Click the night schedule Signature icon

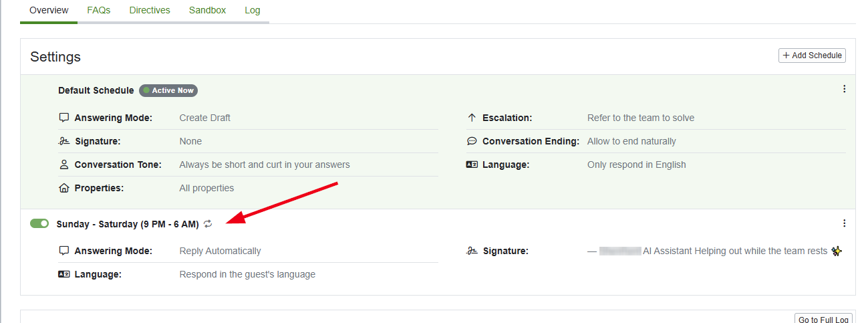click(x=472, y=251)
